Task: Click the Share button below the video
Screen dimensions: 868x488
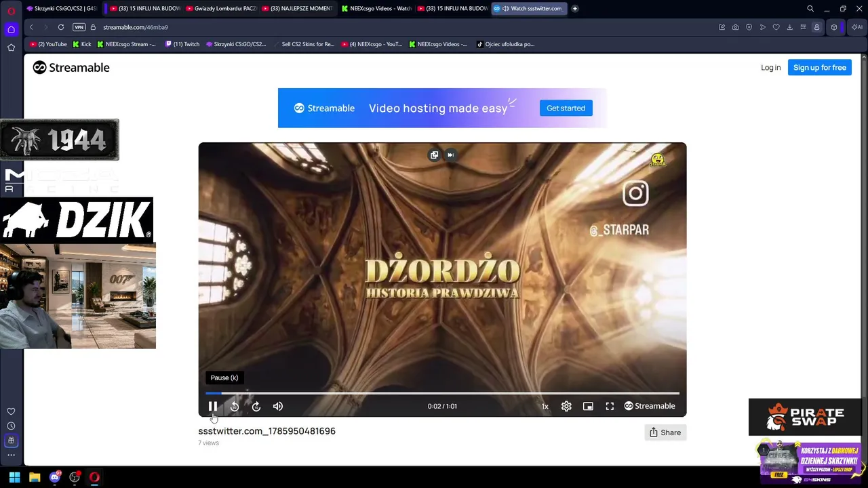Action: point(665,432)
